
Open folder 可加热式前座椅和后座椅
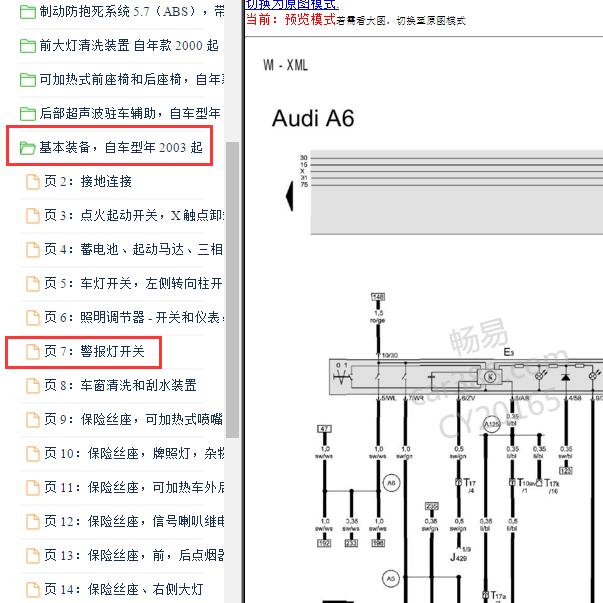122,80
